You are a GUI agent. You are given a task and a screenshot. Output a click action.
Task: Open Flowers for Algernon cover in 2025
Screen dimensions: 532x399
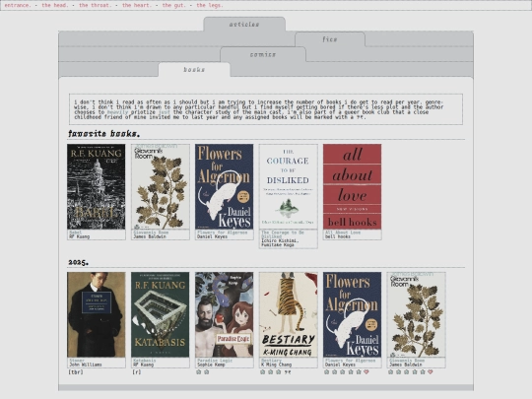352,314
